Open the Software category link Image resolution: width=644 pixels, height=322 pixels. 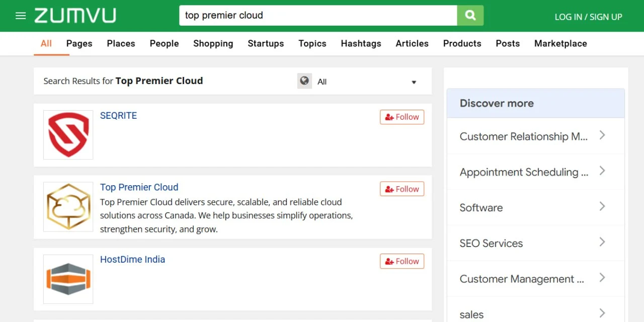(481, 207)
